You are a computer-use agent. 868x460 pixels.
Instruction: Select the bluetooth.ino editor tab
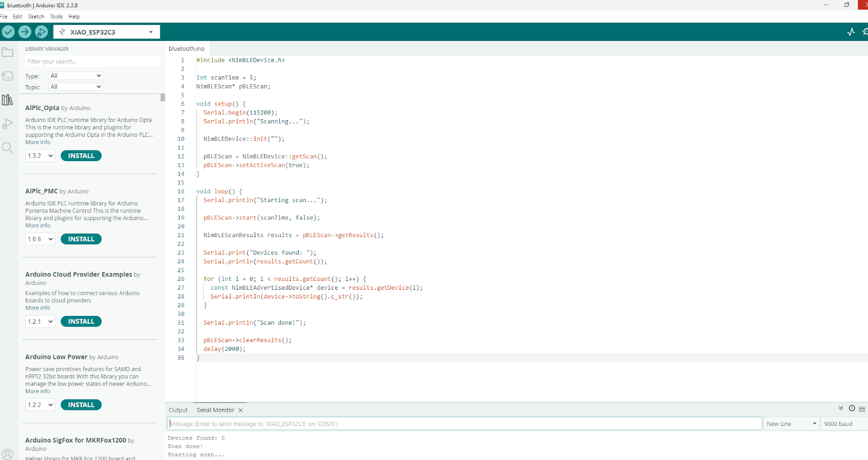click(x=187, y=49)
